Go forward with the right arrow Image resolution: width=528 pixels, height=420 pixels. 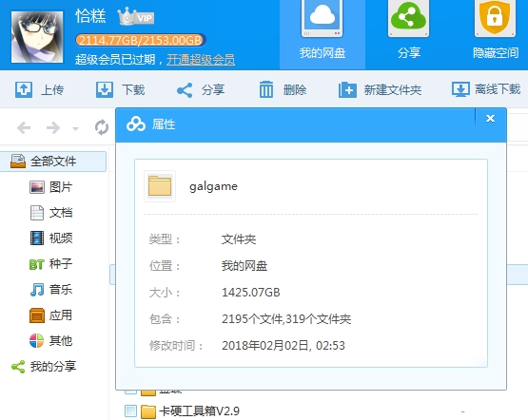[53, 127]
